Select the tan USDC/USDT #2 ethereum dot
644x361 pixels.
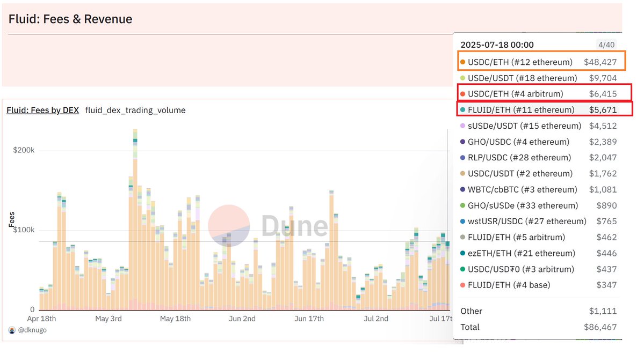pos(462,173)
